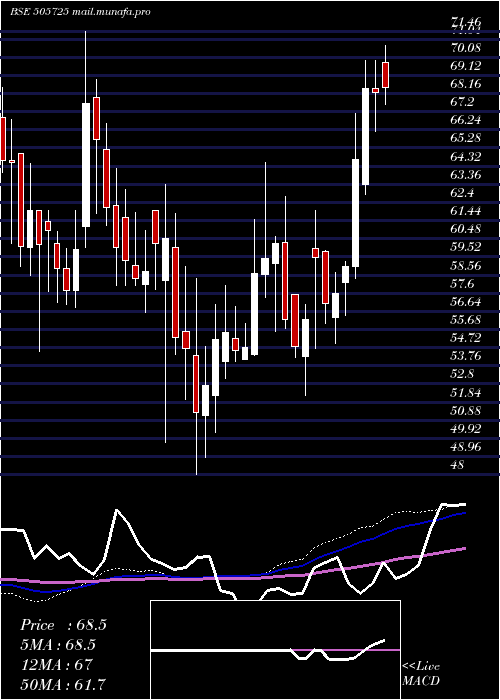Click the 51.84 price axis label
Image resolution: width=500 pixels, height=700 pixels.
point(466,392)
